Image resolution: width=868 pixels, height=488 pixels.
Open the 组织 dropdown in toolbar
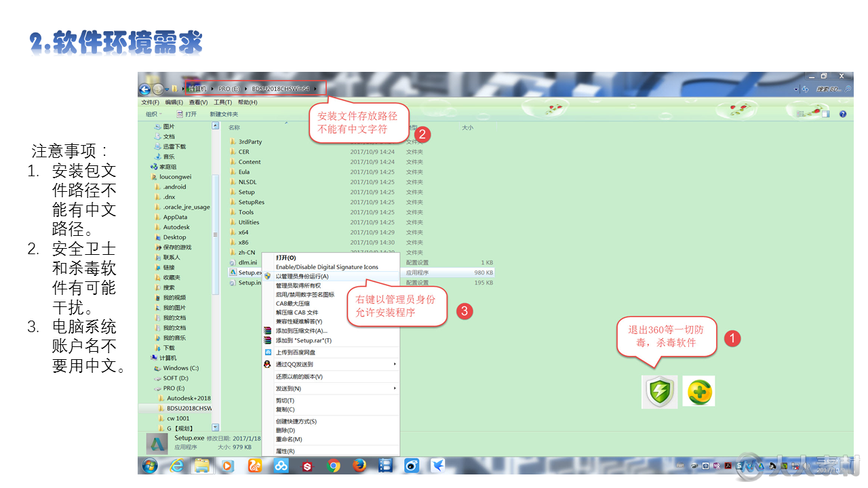tap(154, 114)
